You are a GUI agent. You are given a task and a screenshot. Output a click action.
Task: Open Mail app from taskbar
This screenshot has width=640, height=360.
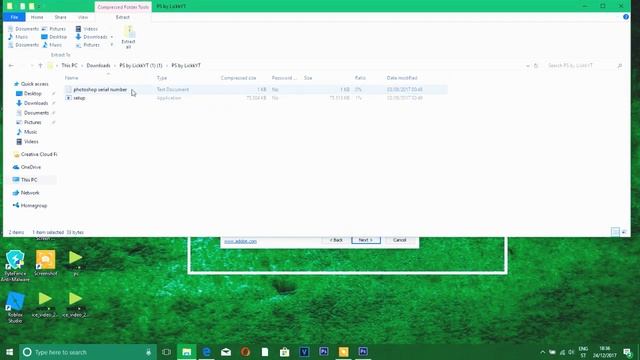point(226,352)
